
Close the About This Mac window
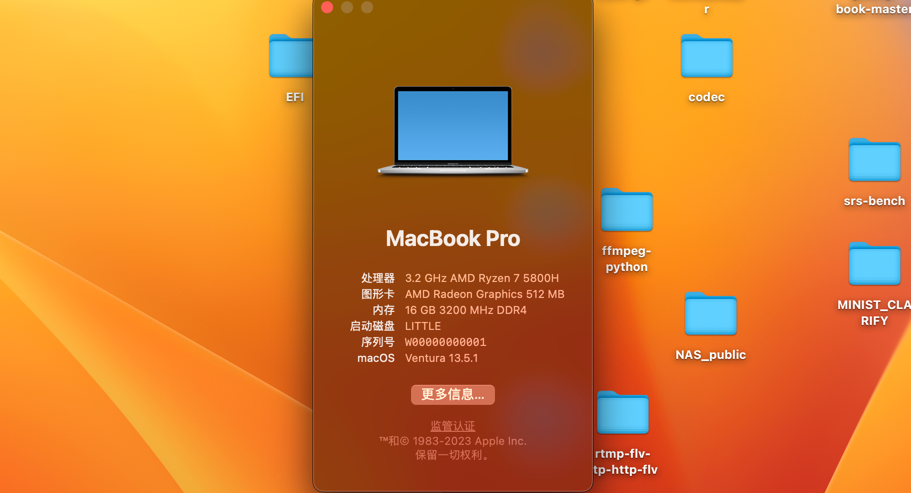click(x=327, y=7)
